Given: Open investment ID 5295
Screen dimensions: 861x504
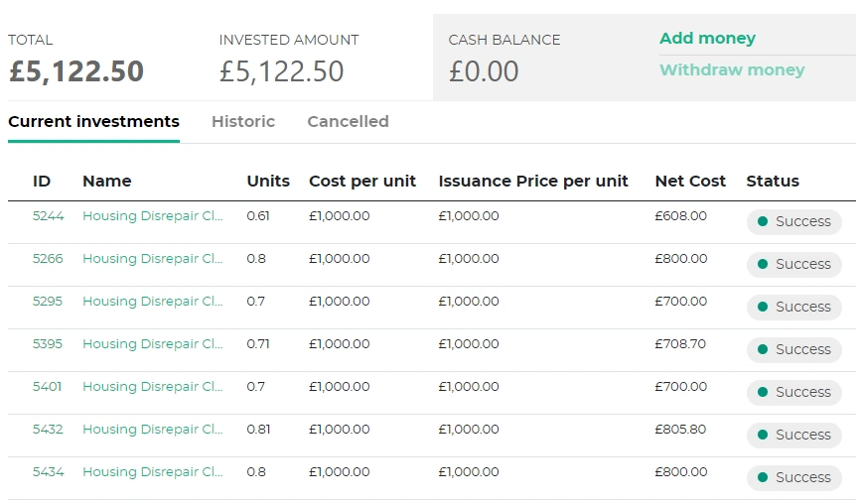Looking at the screenshot, I should coord(48,302).
